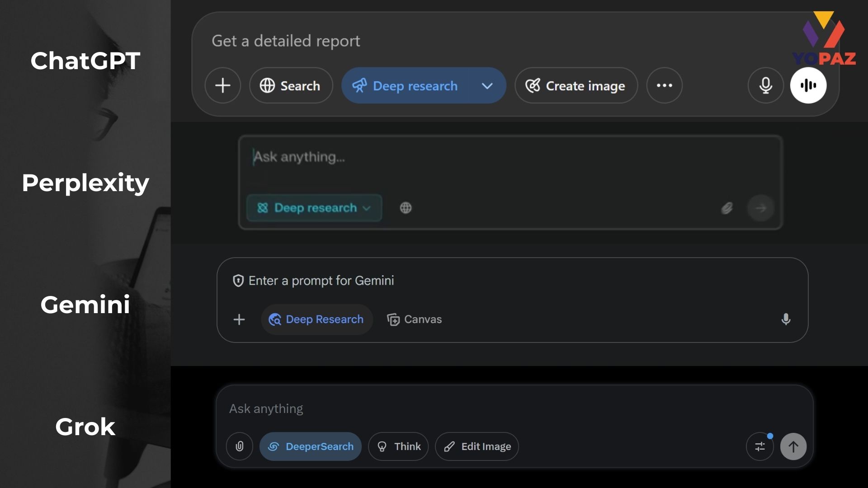868x488 pixels.
Task: Click Gemini microphone icon
Action: 786,319
